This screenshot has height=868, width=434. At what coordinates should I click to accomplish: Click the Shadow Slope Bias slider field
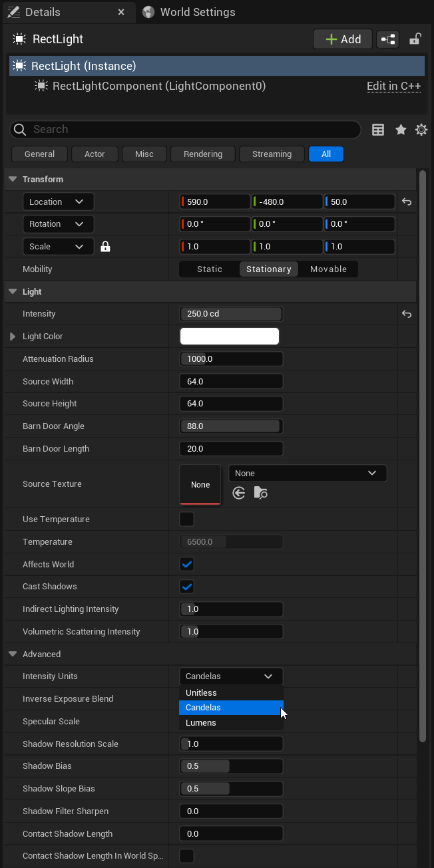[x=231, y=789]
